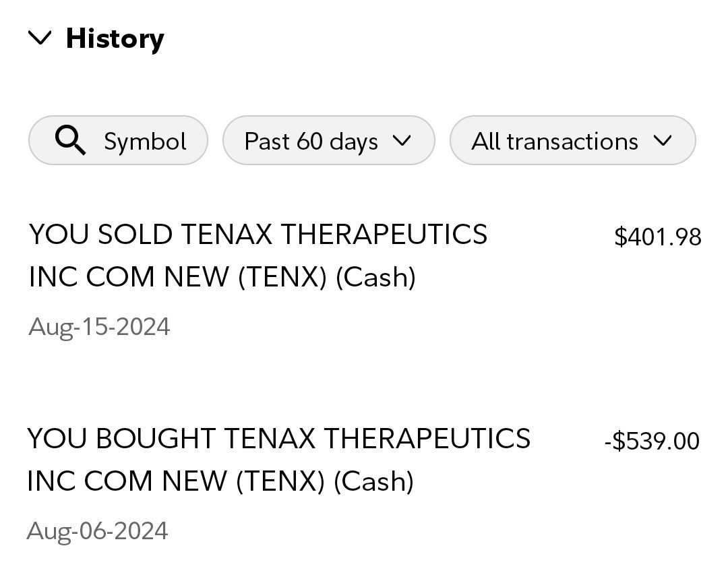This screenshot has height=579, width=728.
Task: Click INC COM NEW in the bought entry
Action: (127, 481)
